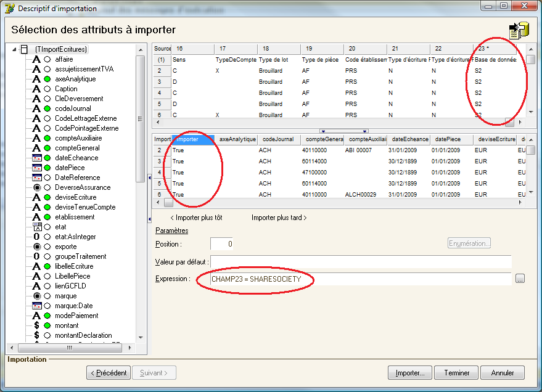Click the text icon beside codeJournal
The height and width of the screenshot is (392, 542).
36,108
